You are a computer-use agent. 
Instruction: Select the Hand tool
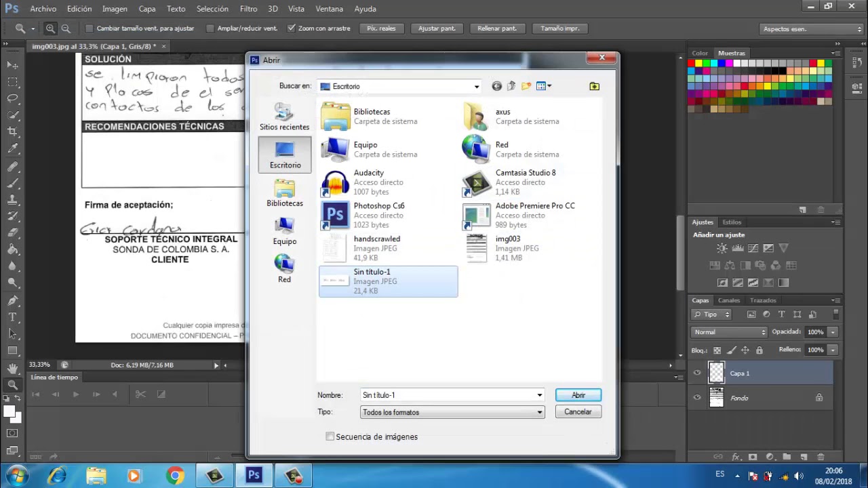[x=12, y=368]
